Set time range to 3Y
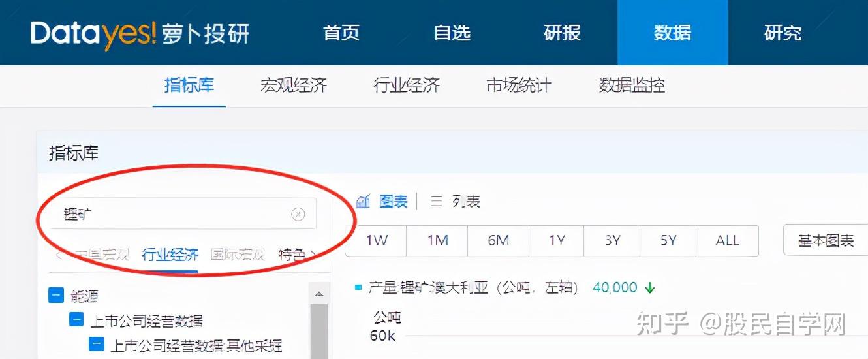868x359 pixels. (612, 241)
